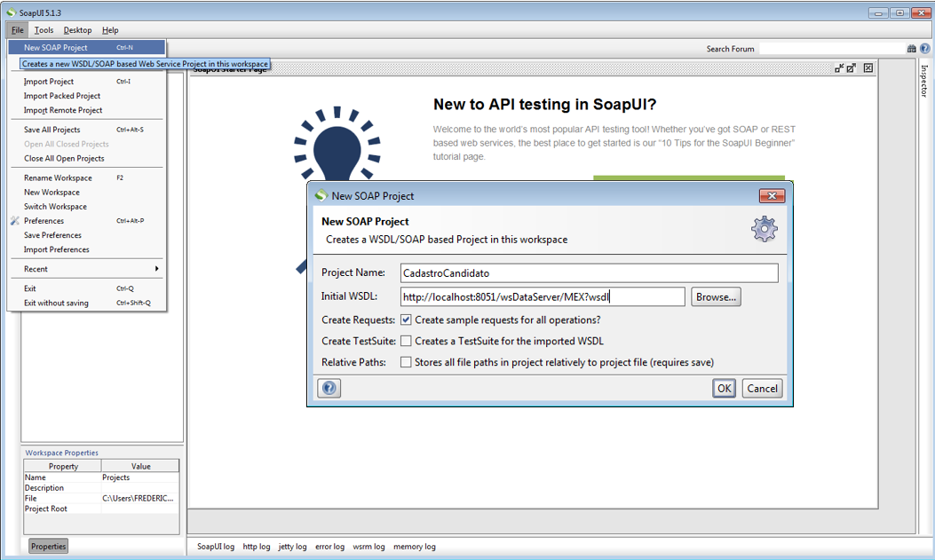The width and height of the screenshot is (935, 560).
Task: Choose Exit without saving
Action: click(87, 303)
